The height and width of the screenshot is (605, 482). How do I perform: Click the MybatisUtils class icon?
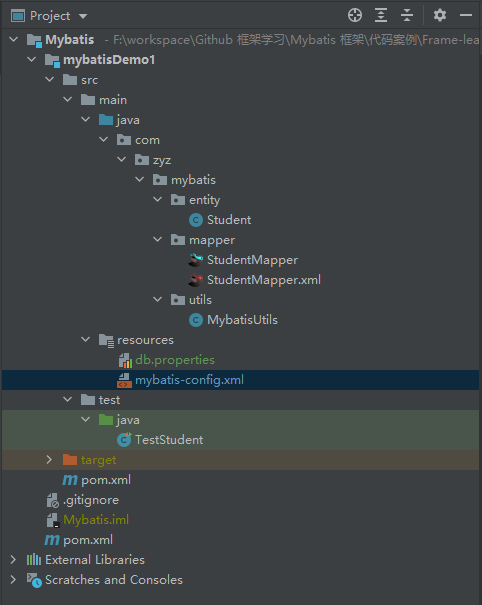pos(196,320)
